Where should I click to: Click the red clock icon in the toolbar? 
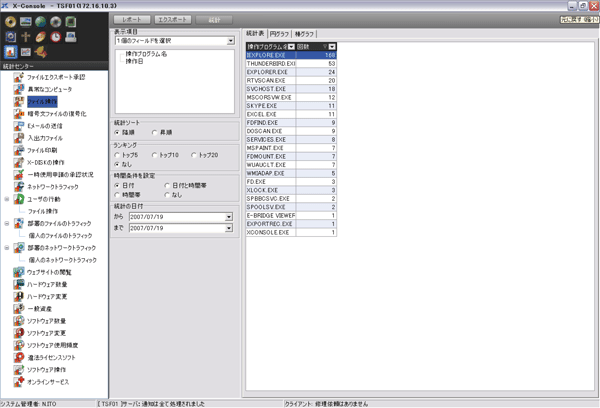(x=55, y=37)
